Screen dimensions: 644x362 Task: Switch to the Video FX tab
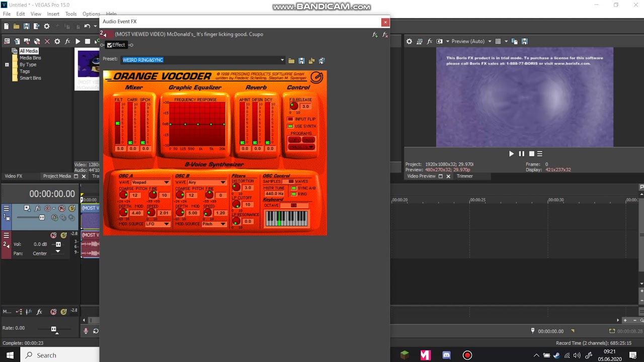click(x=14, y=176)
